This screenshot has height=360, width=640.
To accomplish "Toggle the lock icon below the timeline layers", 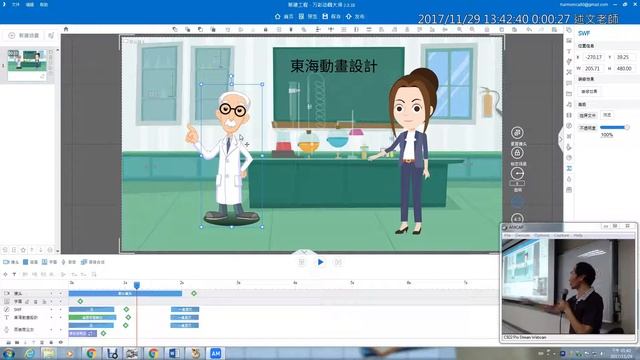I will [51, 342].
